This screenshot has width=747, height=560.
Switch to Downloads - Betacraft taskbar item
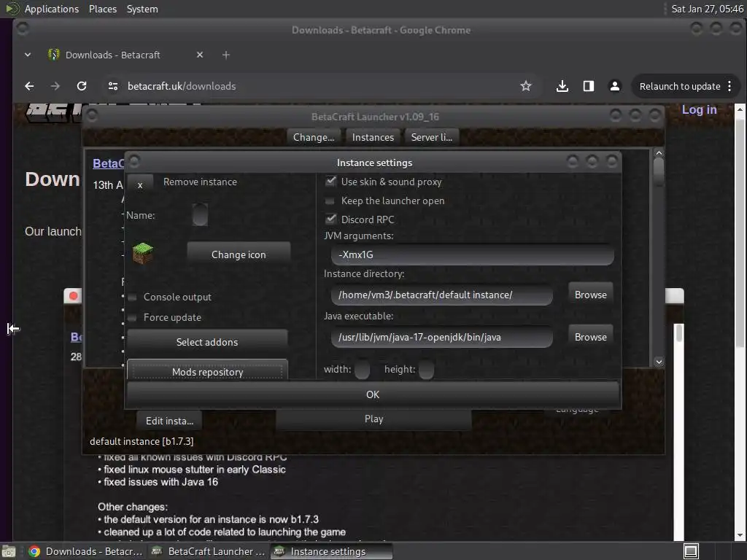86,551
